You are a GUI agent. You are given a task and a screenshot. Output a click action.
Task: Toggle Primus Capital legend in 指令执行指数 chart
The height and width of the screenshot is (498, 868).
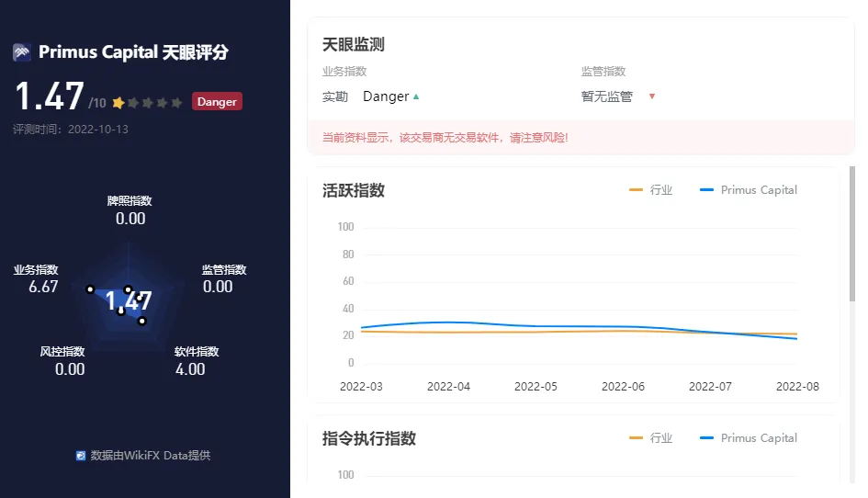click(749, 438)
